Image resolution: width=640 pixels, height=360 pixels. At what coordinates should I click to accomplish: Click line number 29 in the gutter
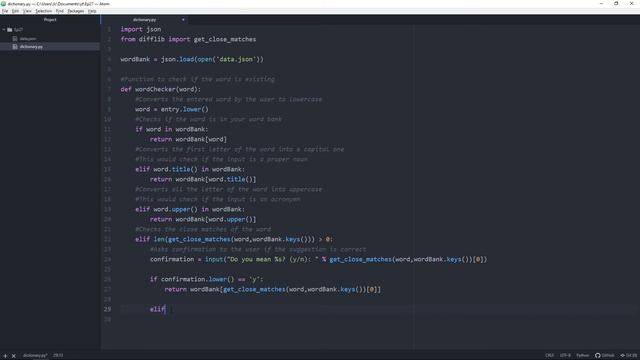(x=107, y=309)
